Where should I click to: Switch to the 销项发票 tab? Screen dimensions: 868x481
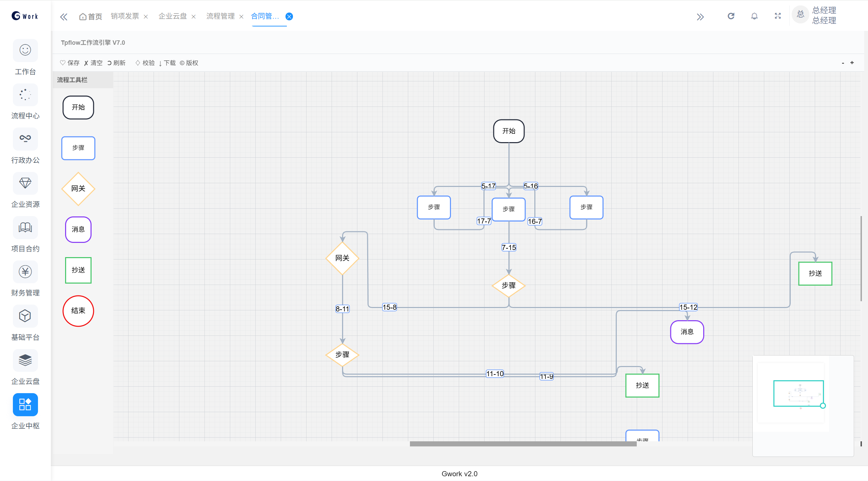coord(125,16)
